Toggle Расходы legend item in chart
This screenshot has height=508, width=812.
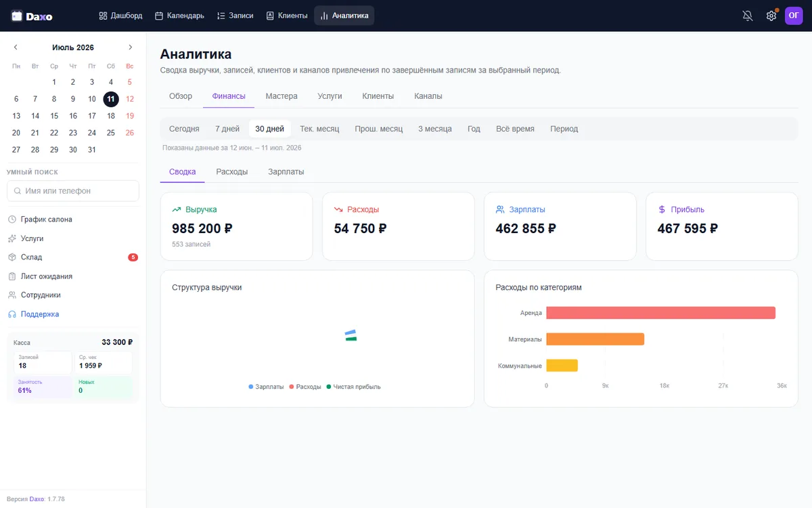(x=305, y=387)
